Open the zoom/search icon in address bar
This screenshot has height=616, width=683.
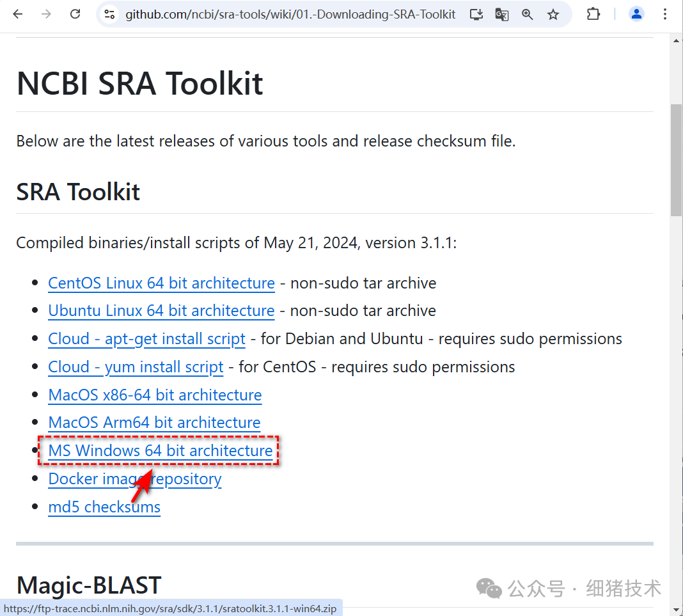pos(527,14)
